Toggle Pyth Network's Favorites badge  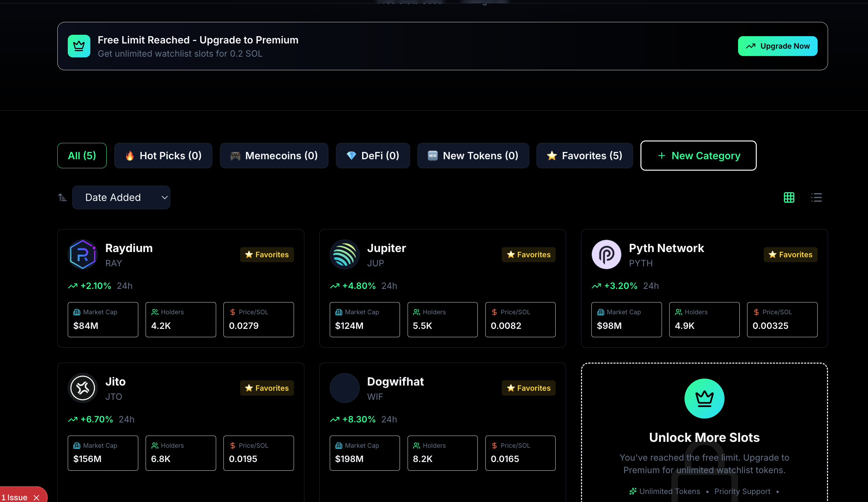click(x=790, y=254)
